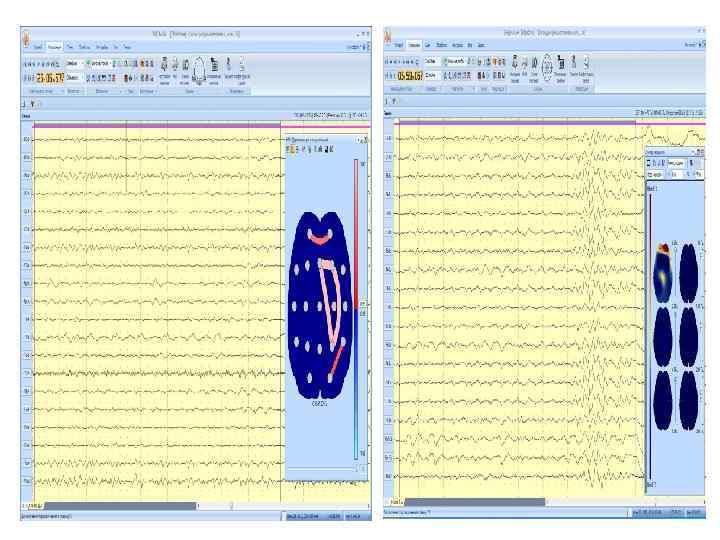Click the orange time display in left window ribbon
Image resolution: width=720 pixels, height=540 pixels.
click(x=51, y=79)
